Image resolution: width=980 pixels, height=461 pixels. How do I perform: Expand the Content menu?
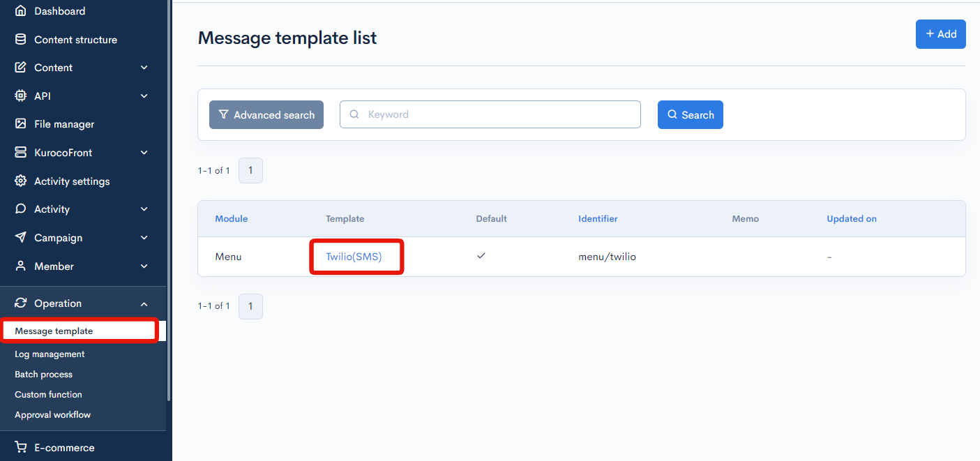pos(144,68)
